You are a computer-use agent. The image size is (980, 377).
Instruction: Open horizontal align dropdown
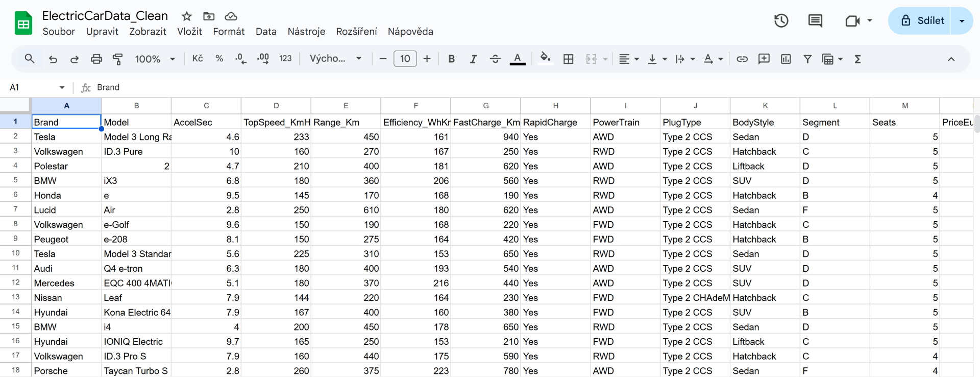point(629,59)
